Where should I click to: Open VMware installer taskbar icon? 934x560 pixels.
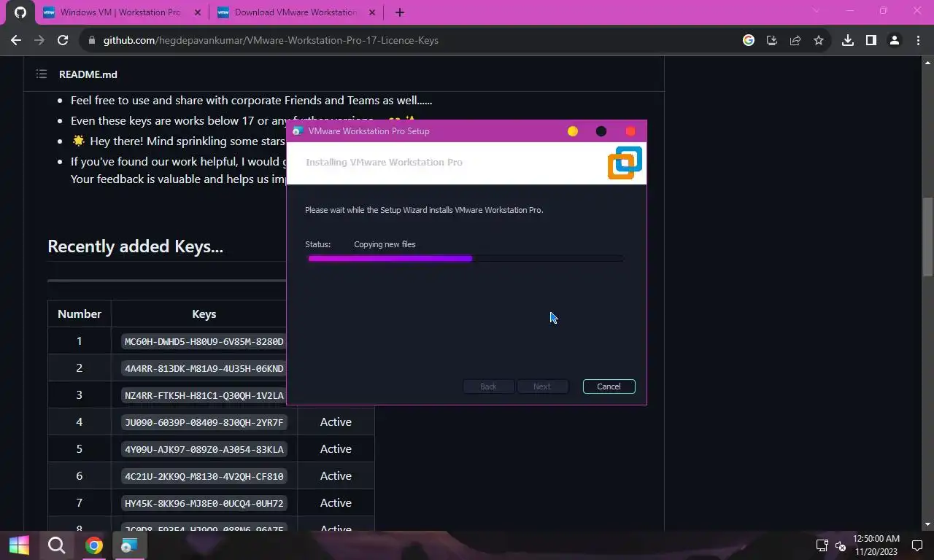[129, 545]
